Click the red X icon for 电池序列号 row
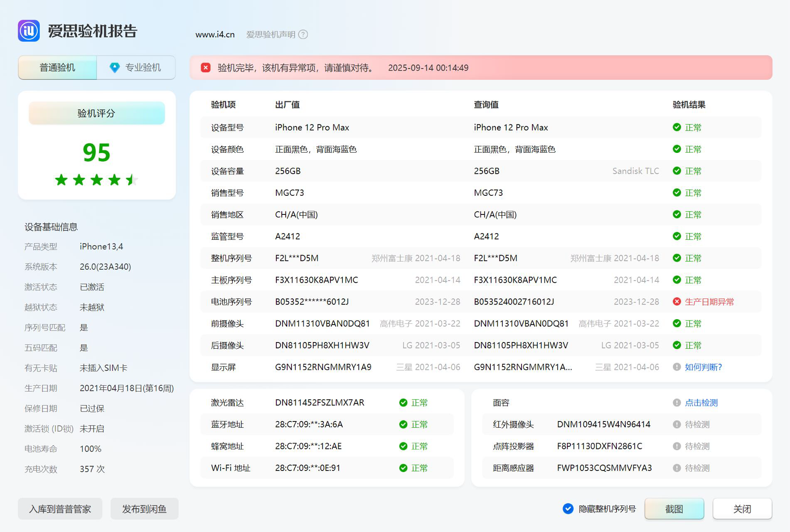 click(x=677, y=302)
